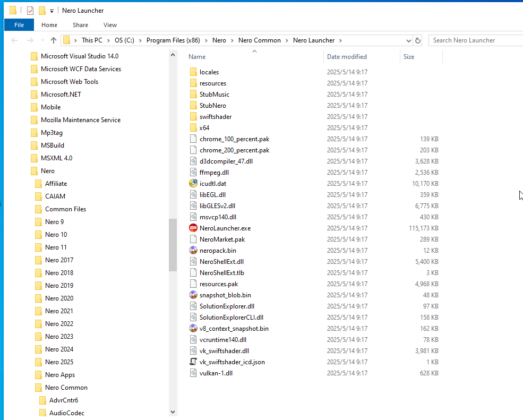Select the libGLESv2.dll file name
523x420 pixels.
[218, 206]
